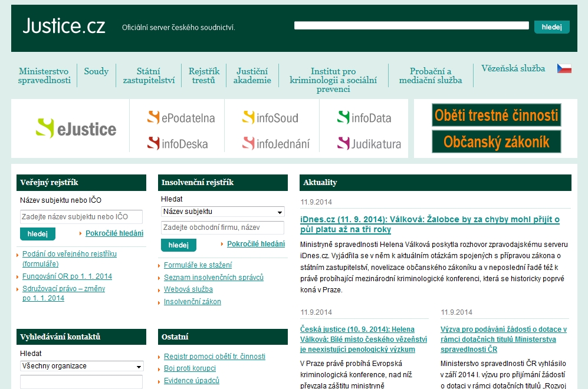
Task: Click the hledej button in header
Action: point(551,27)
